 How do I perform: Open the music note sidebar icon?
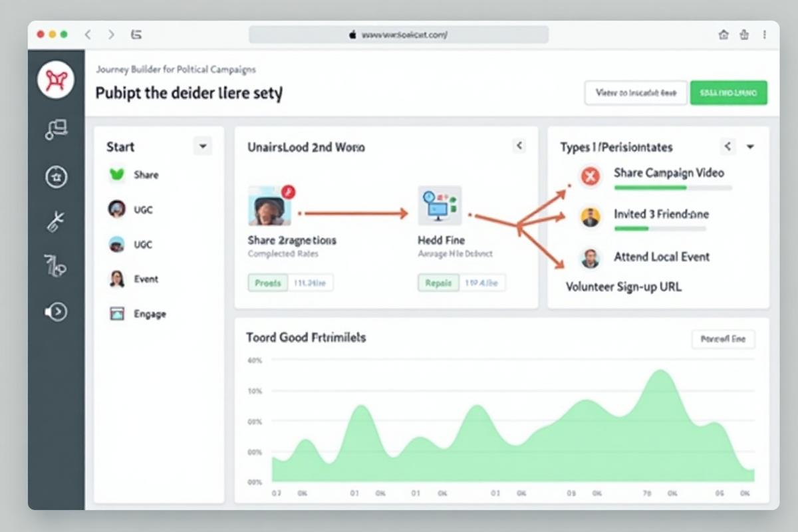click(57, 130)
